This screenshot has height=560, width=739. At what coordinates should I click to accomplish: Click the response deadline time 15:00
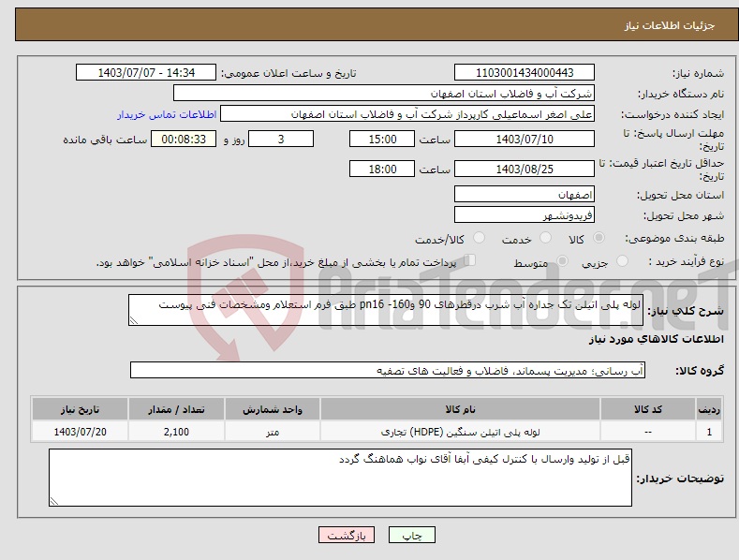382,139
